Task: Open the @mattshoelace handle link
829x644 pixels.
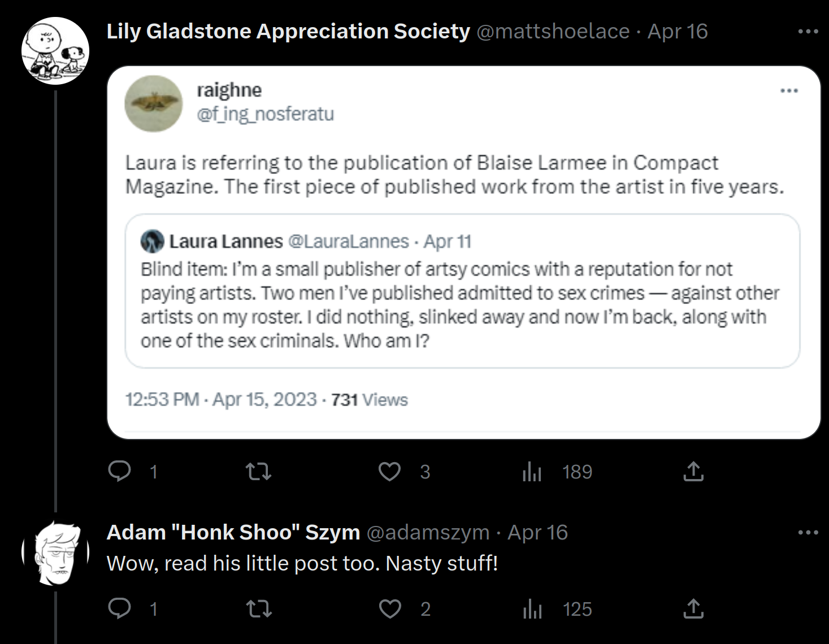Action: (553, 32)
